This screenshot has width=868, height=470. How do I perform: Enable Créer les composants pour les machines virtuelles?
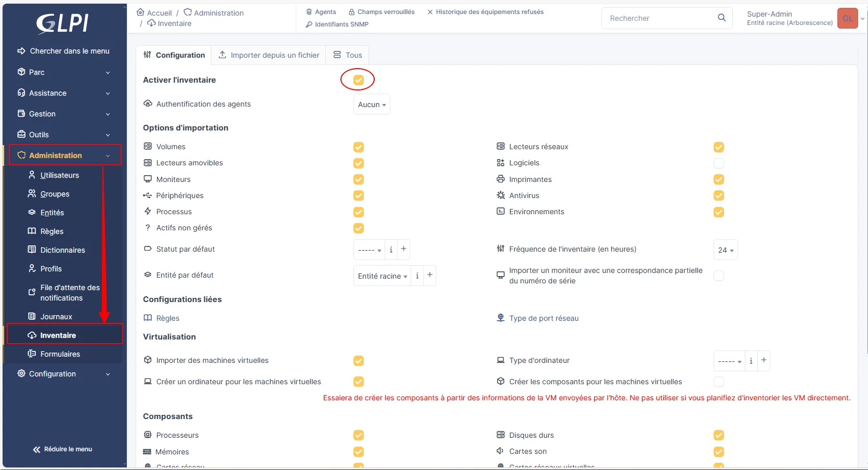719,382
